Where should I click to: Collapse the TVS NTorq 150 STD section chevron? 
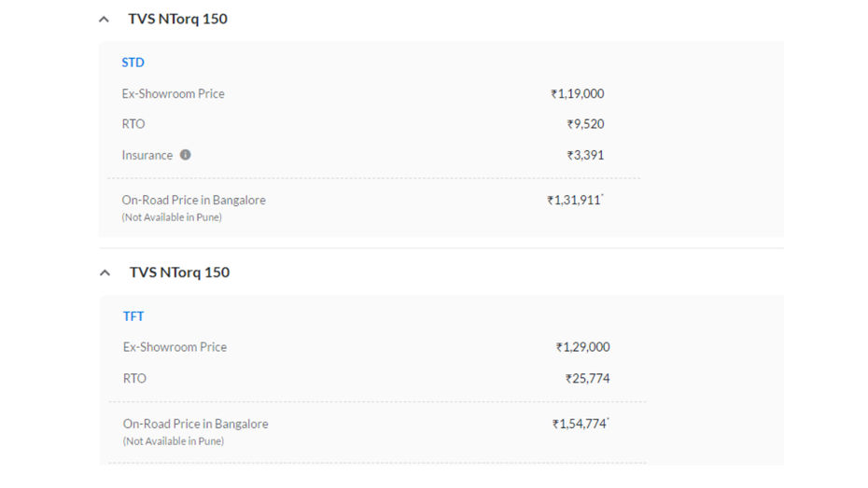pos(104,20)
